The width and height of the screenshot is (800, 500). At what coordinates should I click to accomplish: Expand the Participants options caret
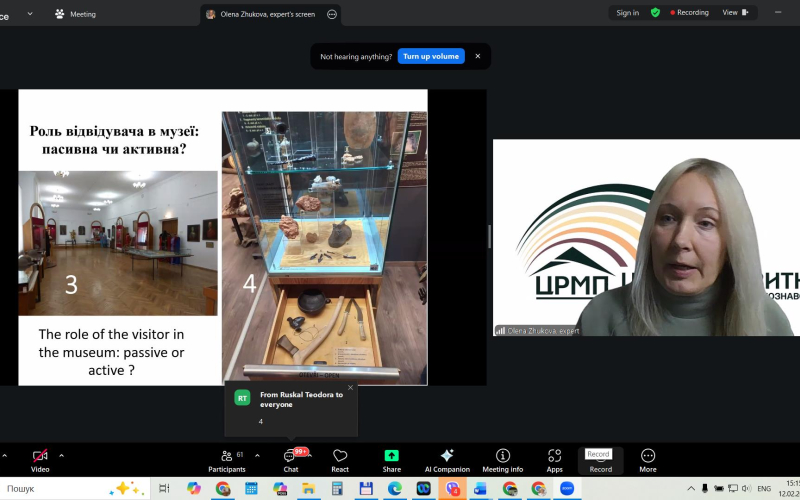pyautogui.click(x=257, y=455)
